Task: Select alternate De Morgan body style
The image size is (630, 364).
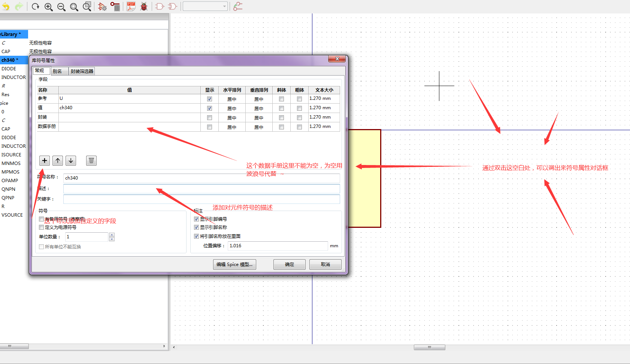Action: click(x=172, y=6)
